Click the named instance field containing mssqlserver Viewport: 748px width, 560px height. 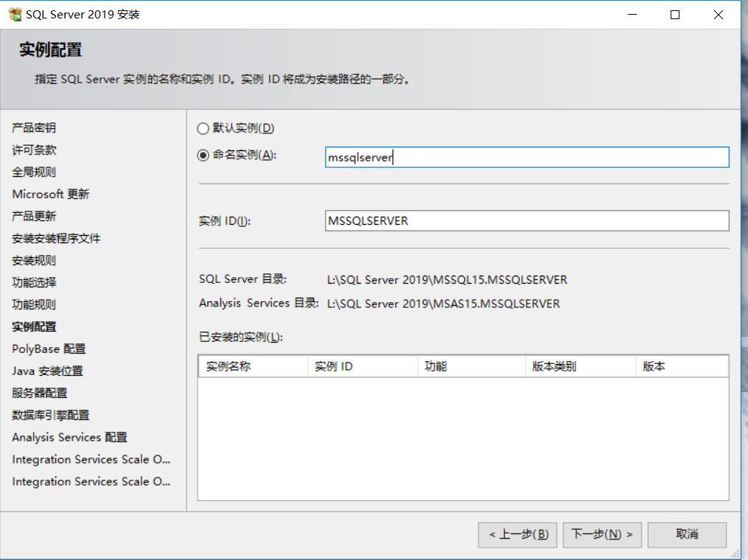[527, 157]
